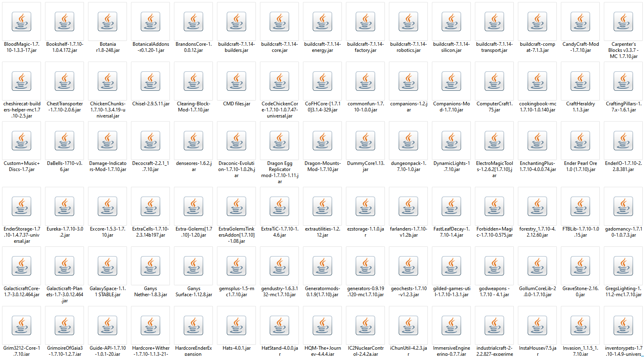Select DaBells-1710-v3.6.jar icon
The width and height of the screenshot is (644, 357).
click(64, 141)
